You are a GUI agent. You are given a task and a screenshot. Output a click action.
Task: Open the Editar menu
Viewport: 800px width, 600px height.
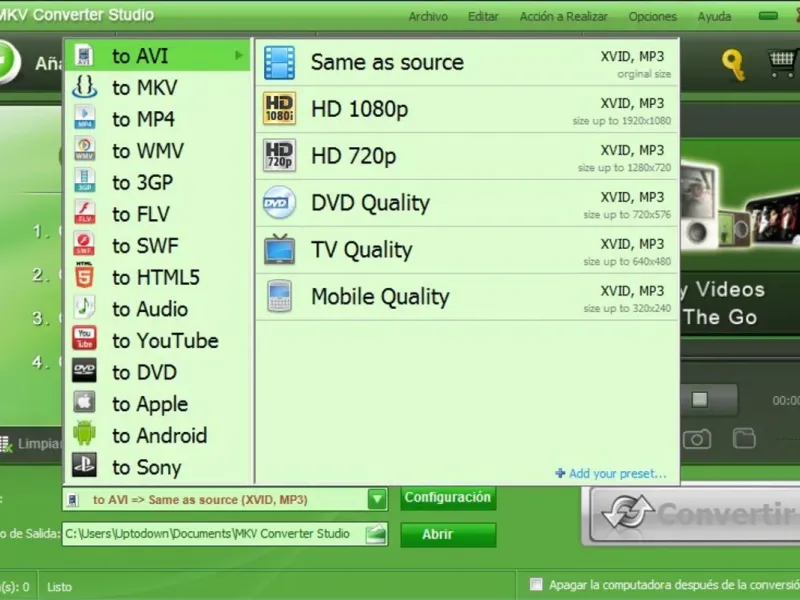pyautogui.click(x=483, y=17)
